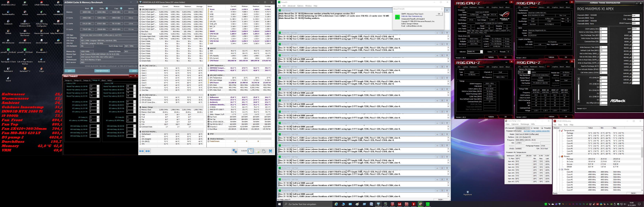
Task: Open the CPUID ROG CPU-Z desktop shortcut
Action: point(8,3)
